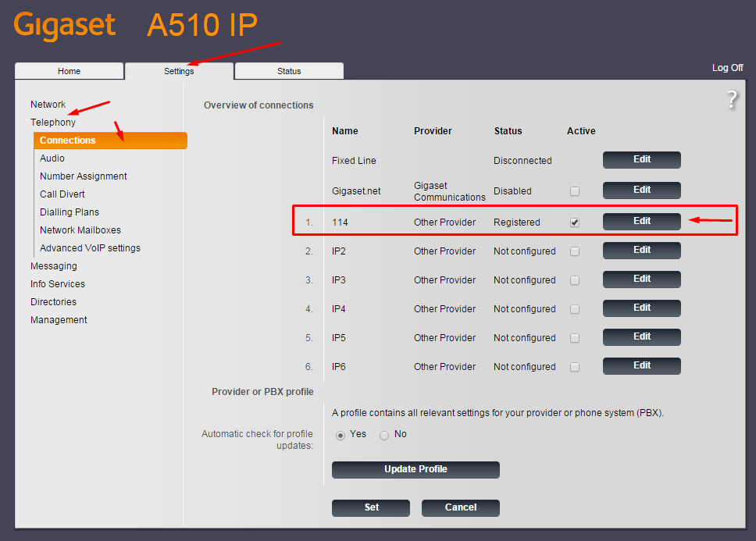Click the Other Provider text for IP5
Image resolution: width=756 pixels, height=541 pixels.
(x=444, y=338)
